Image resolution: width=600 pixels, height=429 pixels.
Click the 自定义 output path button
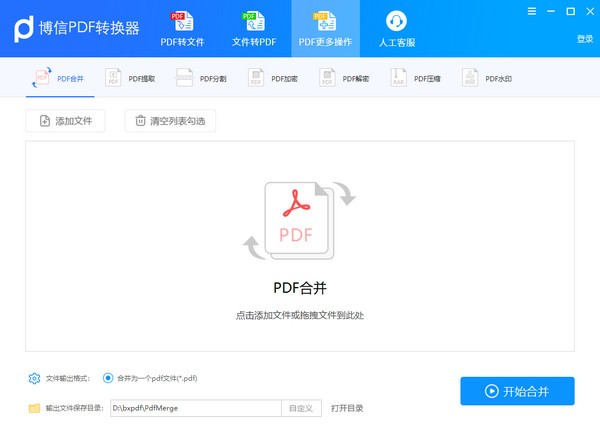(300, 408)
